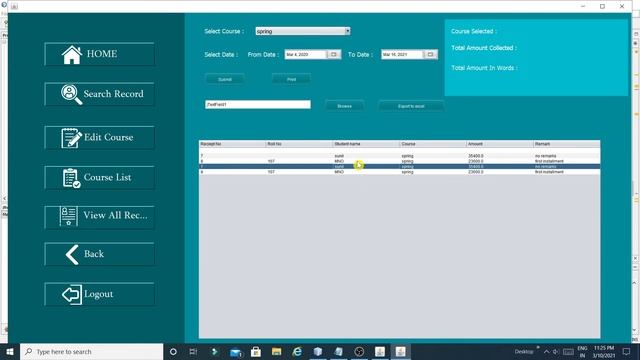Open Internet Explorer from taskbar
The image size is (640, 360).
point(297,351)
